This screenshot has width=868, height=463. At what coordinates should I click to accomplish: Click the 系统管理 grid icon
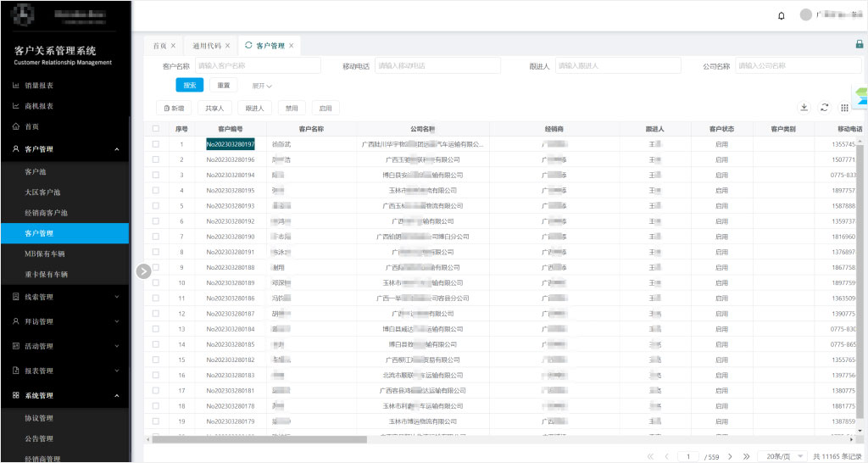click(15, 395)
